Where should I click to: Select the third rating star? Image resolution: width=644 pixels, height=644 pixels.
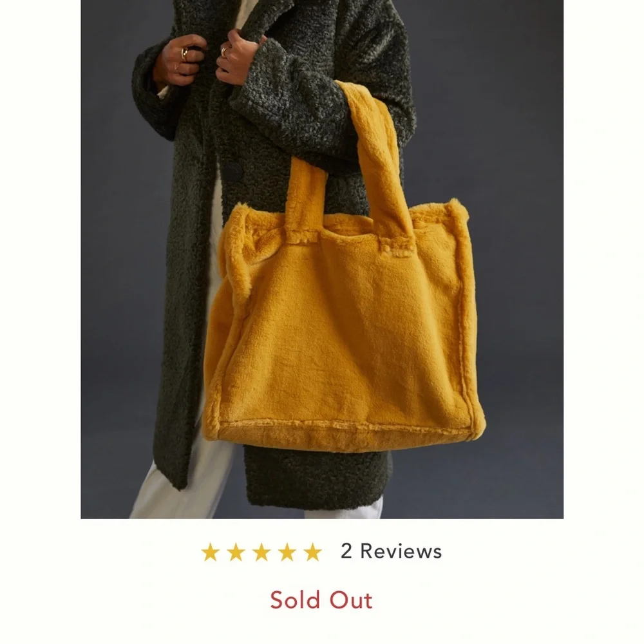click(261, 552)
